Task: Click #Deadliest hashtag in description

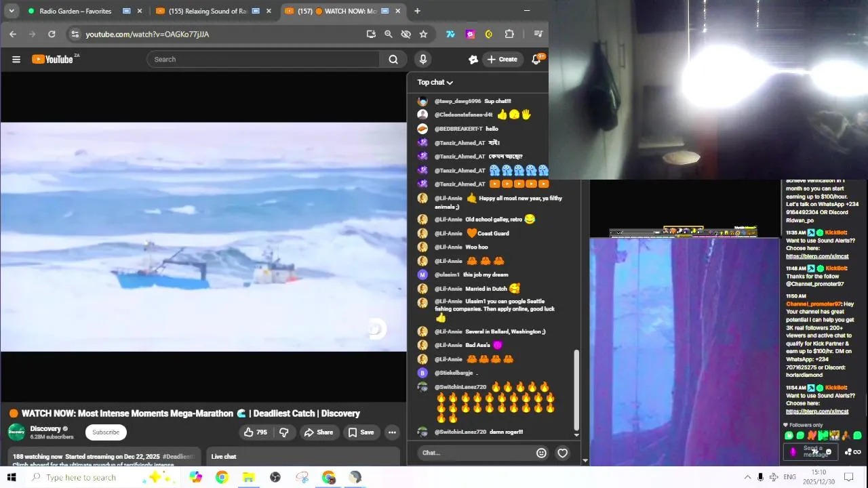Action: point(178,457)
